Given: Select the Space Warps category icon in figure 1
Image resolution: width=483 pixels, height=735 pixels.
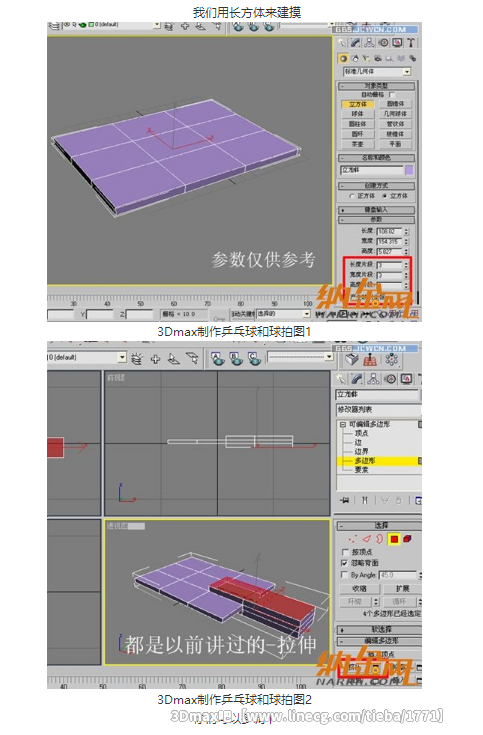Looking at the screenshot, I should (x=401, y=59).
